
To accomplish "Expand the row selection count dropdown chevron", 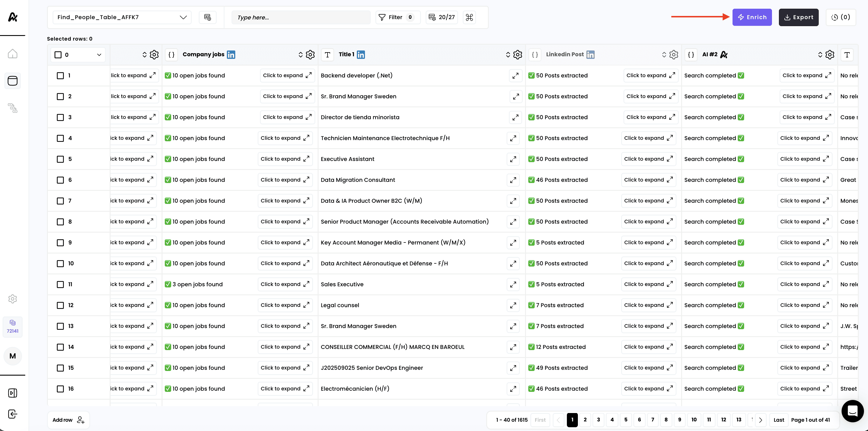I will pyautogui.click(x=99, y=55).
